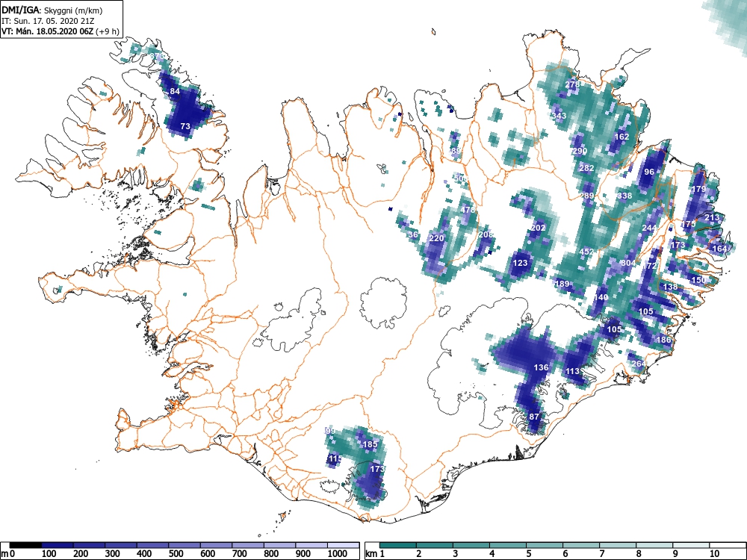Click the 10 label on the kilometre legend
Viewport: 747px width, 560px height.
713,554
